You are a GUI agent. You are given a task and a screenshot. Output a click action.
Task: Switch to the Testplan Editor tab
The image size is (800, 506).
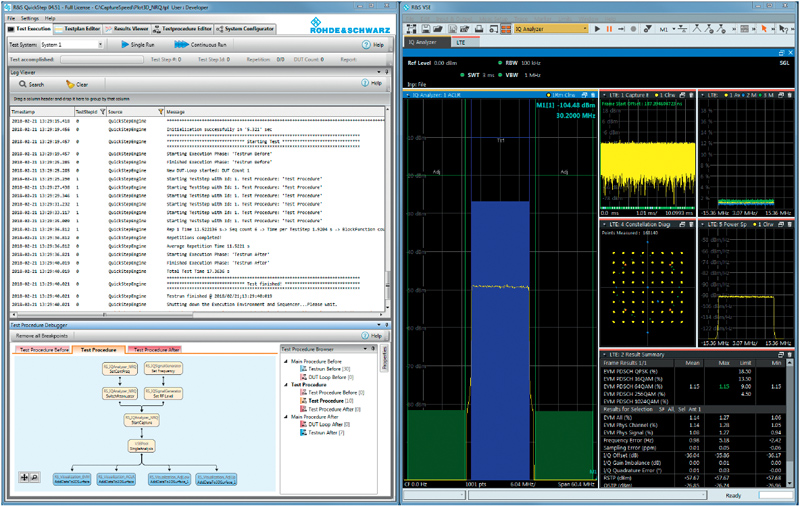[x=78, y=29]
